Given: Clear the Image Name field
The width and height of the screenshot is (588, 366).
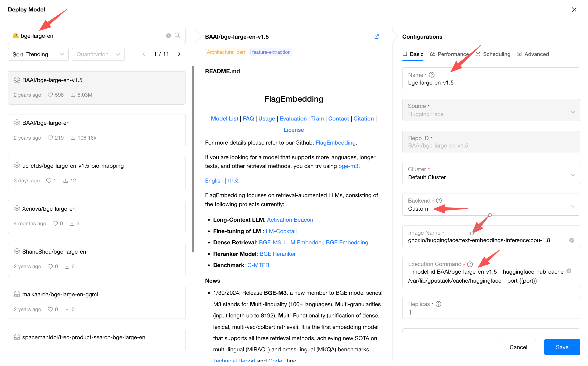Looking at the screenshot, I should coord(572,240).
